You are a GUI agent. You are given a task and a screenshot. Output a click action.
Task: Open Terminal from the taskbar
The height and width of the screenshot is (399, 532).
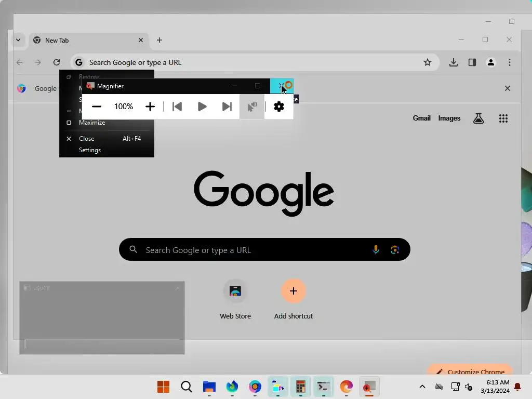pyautogui.click(x=323, y=387)
